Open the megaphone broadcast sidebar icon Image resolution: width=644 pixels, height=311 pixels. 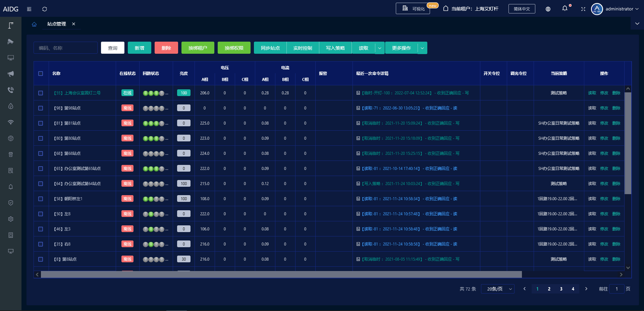(11, 74)
